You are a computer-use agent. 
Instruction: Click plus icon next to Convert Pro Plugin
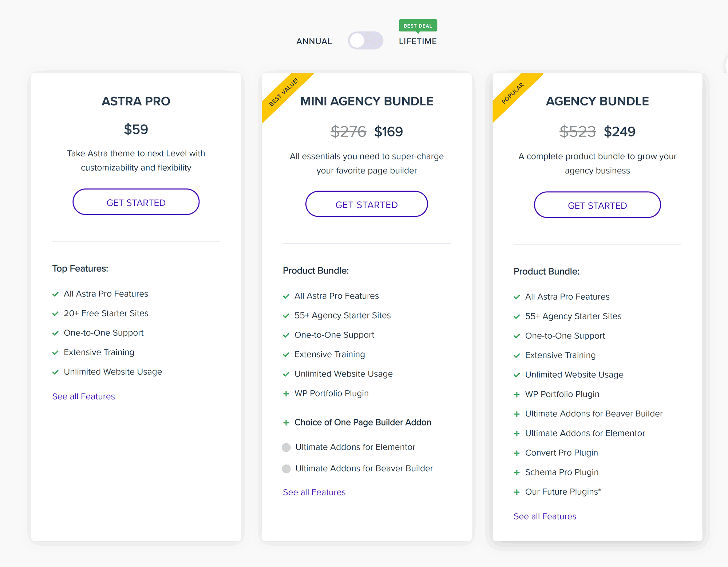click(517, 453)
